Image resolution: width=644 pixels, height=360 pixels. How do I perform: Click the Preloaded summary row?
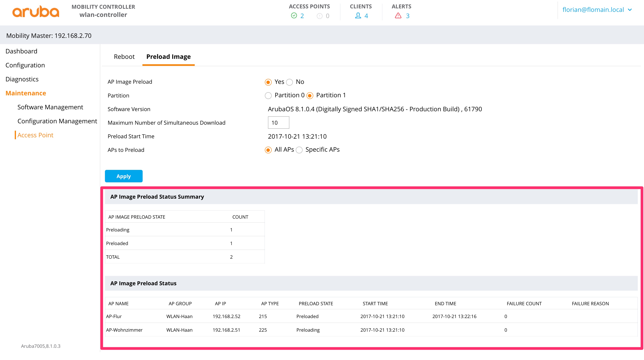[x=185, y=243]
